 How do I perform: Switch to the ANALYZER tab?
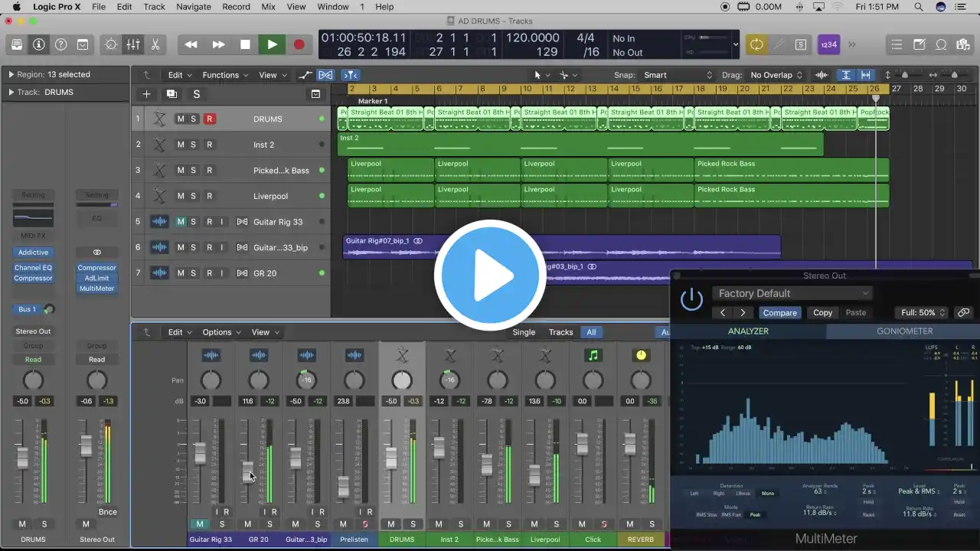[748, 331]
